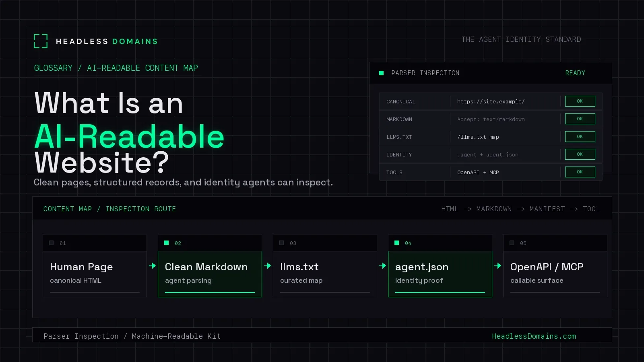
Task: Click the 'agent parsing' subtitle
Action: tap(188, 280)
